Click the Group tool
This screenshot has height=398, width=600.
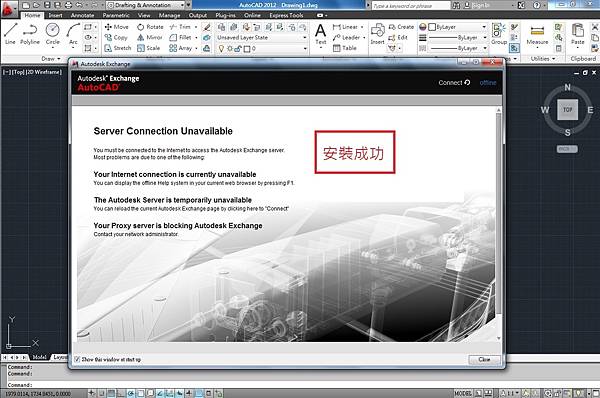[x=499, y=34]
